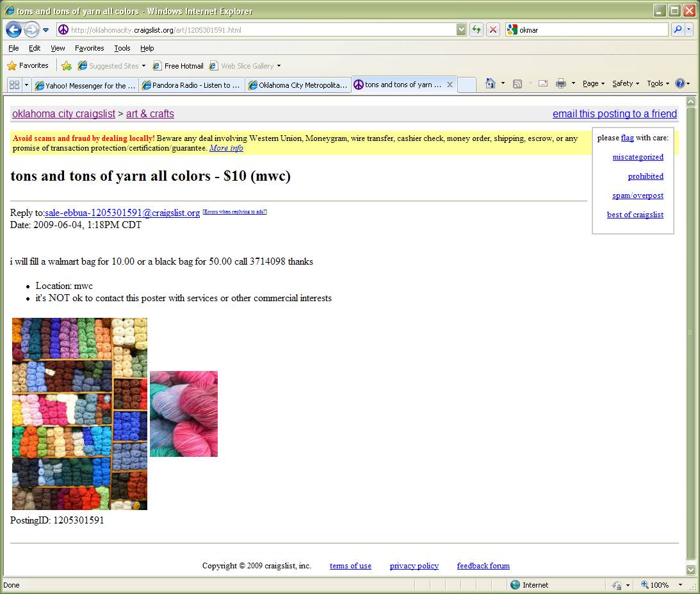Open the Home page icon
Screen dimensions: 700x594
(491, 83)
